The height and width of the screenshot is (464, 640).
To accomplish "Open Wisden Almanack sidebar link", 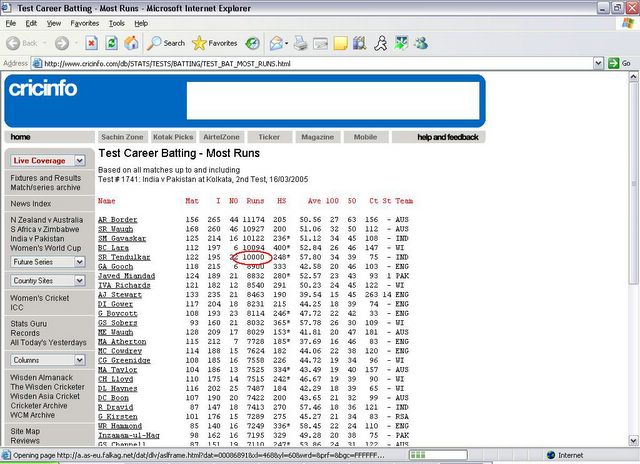I will [42, 377].
